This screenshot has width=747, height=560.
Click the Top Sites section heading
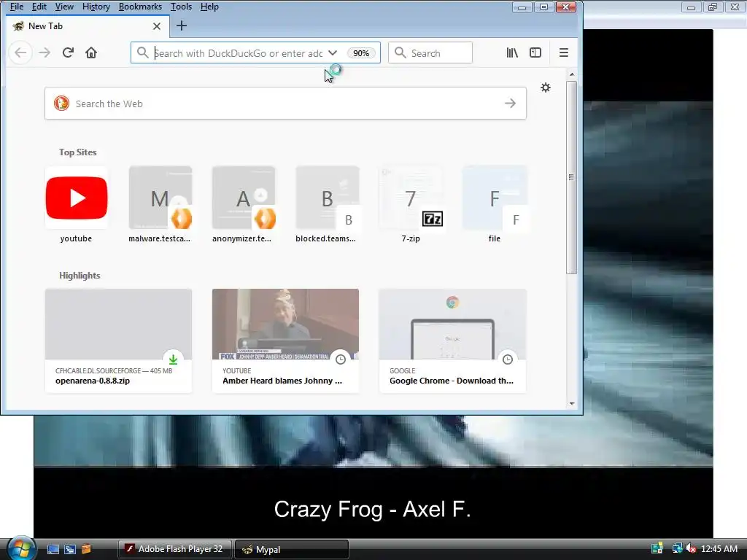click(x=77, y=152)
